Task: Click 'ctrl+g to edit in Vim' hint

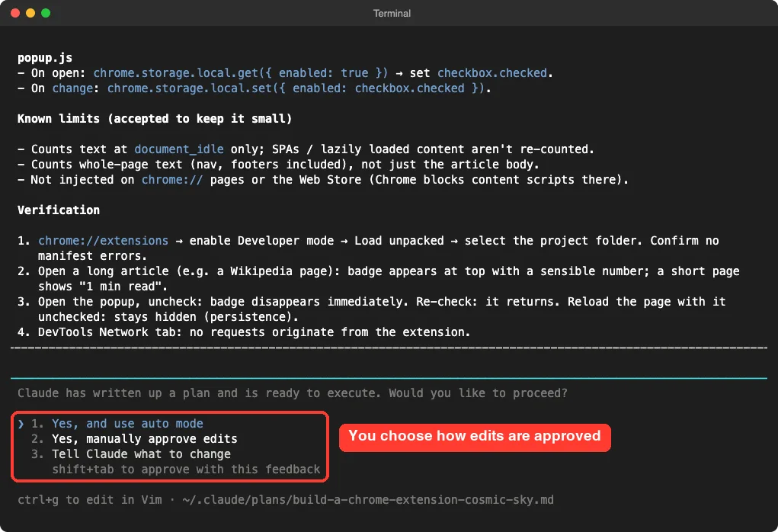Action: coord(90,500)
